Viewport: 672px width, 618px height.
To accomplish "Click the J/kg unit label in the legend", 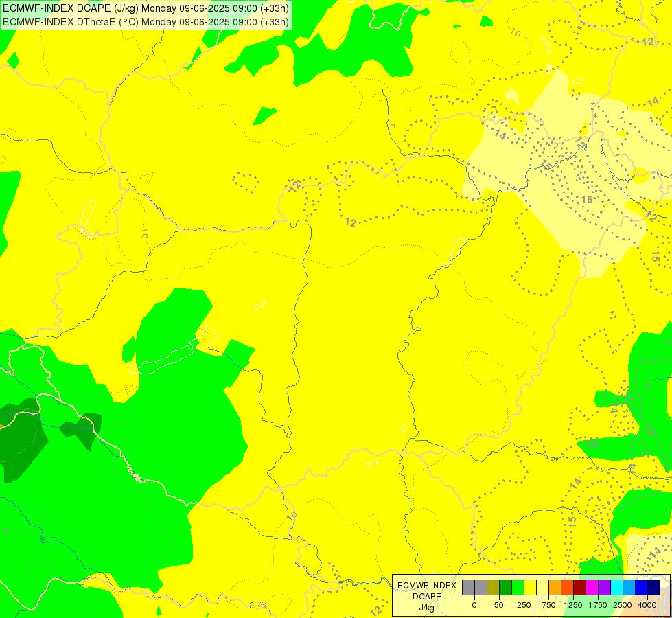I will pyautogui.click(x=427, y=608).
